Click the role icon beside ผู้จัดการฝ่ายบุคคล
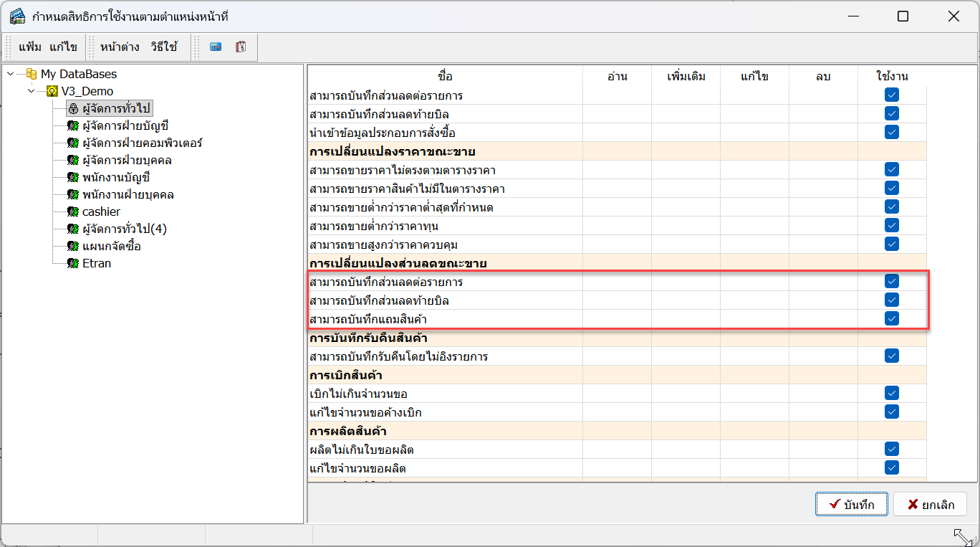This screenshot has height=547, width=980. pos(72,160)
